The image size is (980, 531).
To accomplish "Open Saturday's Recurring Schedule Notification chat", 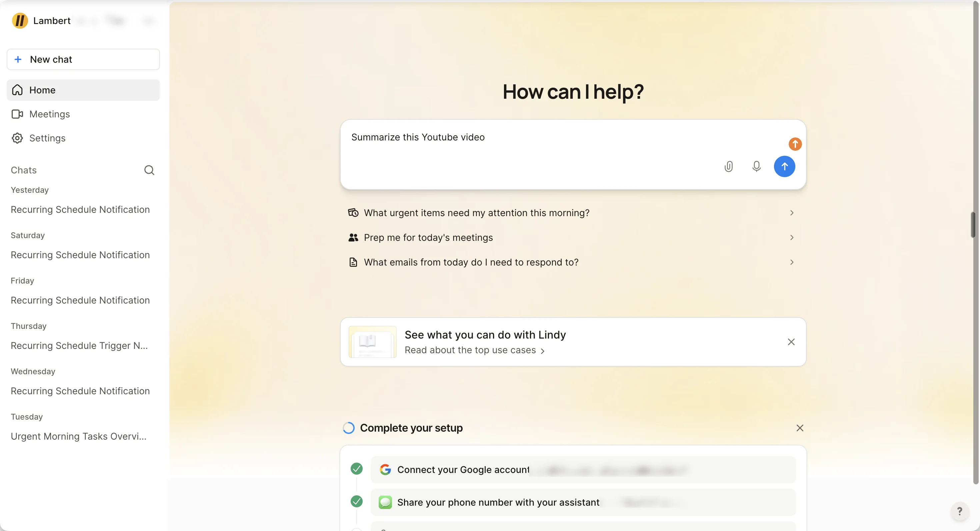I will click(x=80, y=255).
